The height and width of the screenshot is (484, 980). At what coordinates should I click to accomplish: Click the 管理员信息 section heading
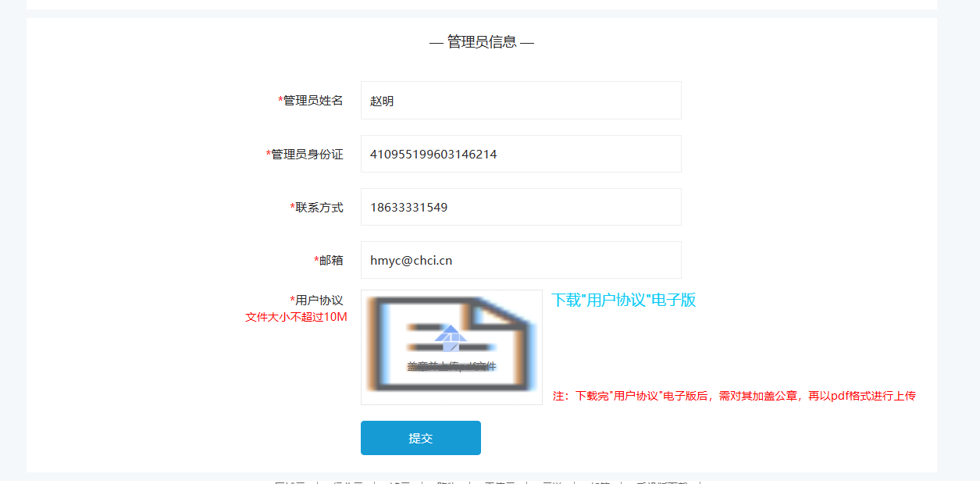coord(482,42)
